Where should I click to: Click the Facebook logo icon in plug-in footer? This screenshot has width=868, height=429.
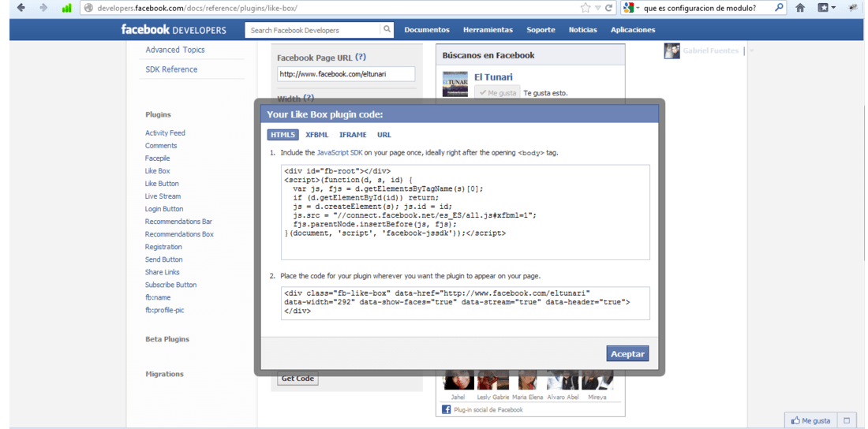click(446, 409)
